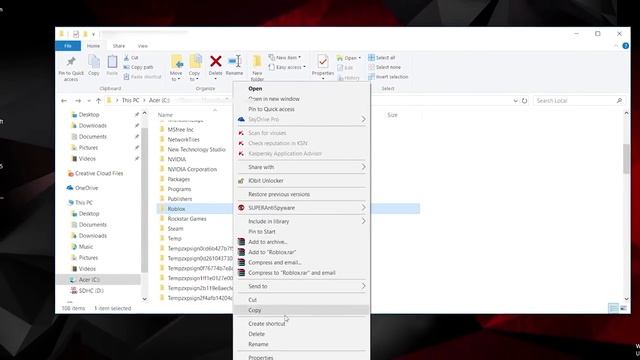Choose Pin to Start in context menu

tap(301, 231)
